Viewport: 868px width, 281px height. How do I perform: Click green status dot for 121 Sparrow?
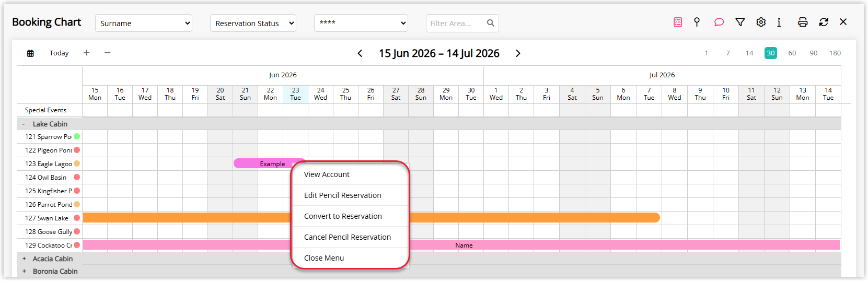coord(77,136)
